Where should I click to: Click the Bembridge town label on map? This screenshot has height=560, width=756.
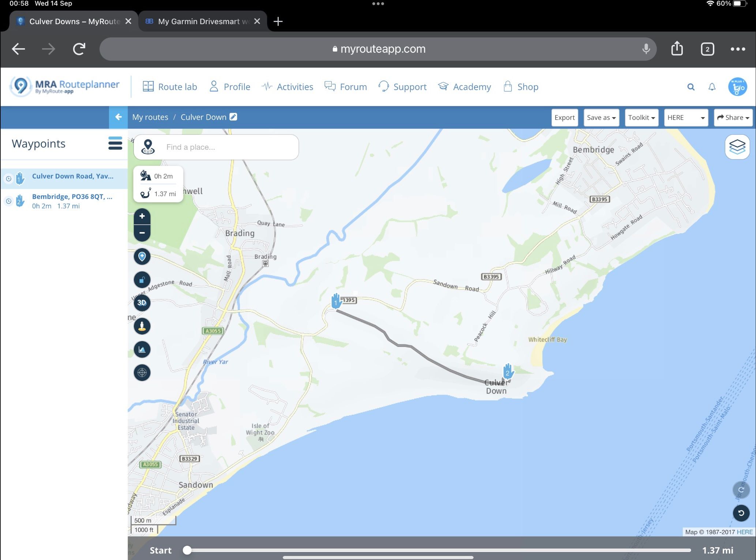[593, 150]
